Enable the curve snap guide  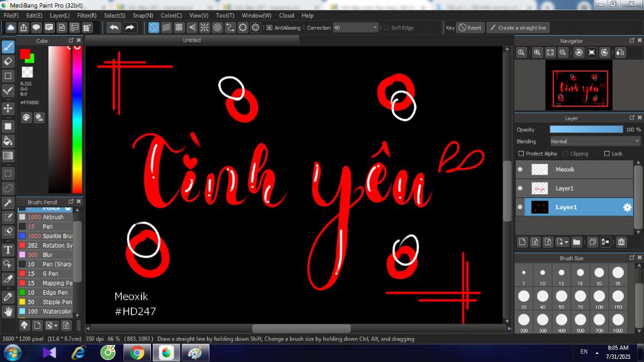[230, 28]
